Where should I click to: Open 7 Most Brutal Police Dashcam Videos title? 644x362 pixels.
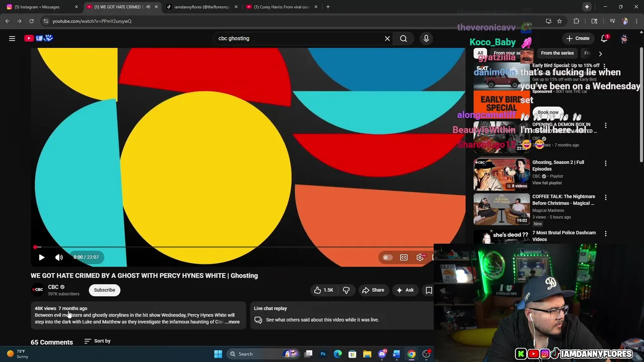pos(564,236)
